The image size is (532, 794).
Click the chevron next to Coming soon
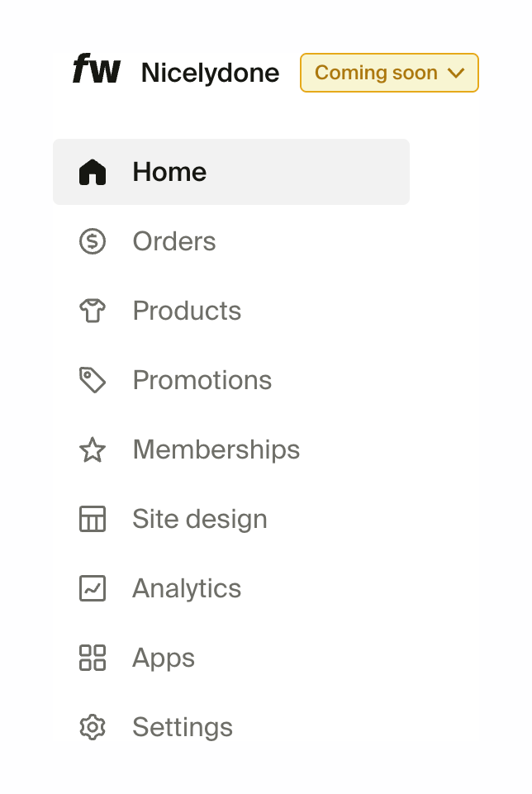tap(455, 73)
